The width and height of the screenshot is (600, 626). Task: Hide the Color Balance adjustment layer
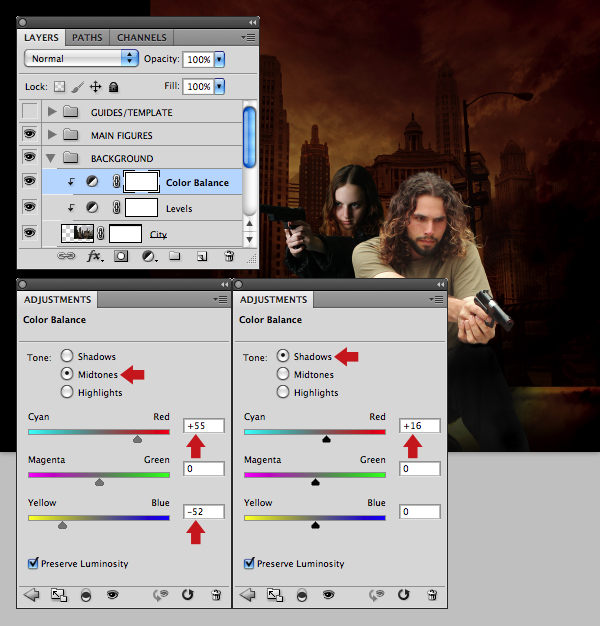pos(30,181)
